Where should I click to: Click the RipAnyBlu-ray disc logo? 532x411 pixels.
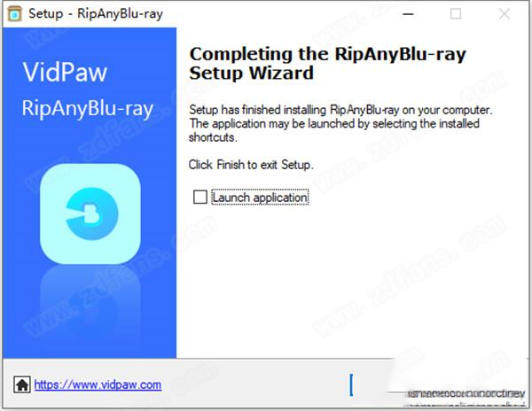(x=88, y=211)
